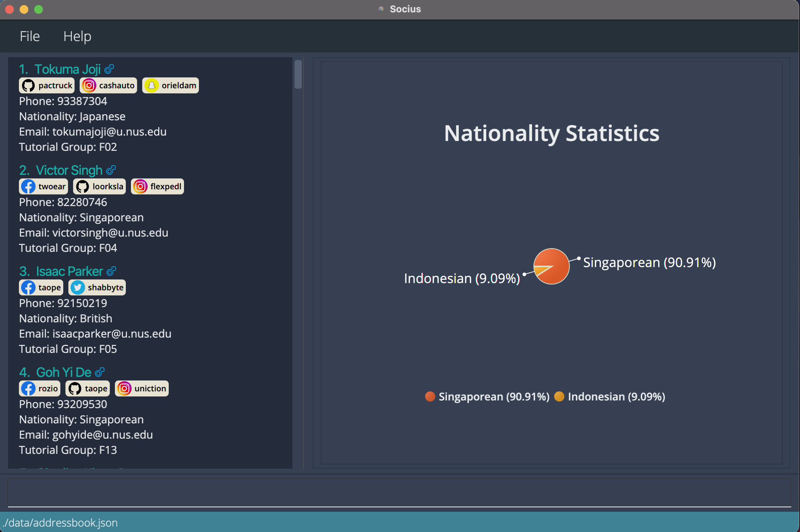Click the Indonesian yellow pie slice
This screenshot has height=532, width=800.
click(x=540, y=270)
